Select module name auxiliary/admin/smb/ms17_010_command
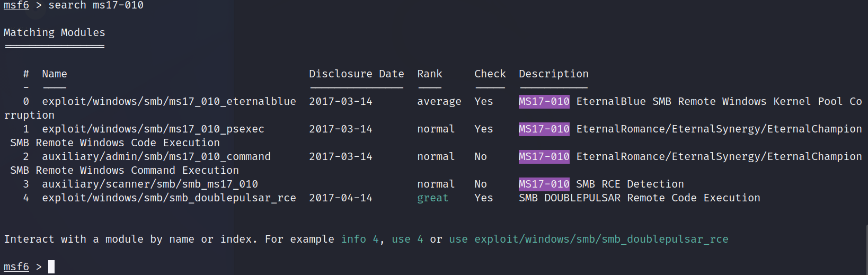This screenshot has width=868, height=275. click(x=156, y=156)
